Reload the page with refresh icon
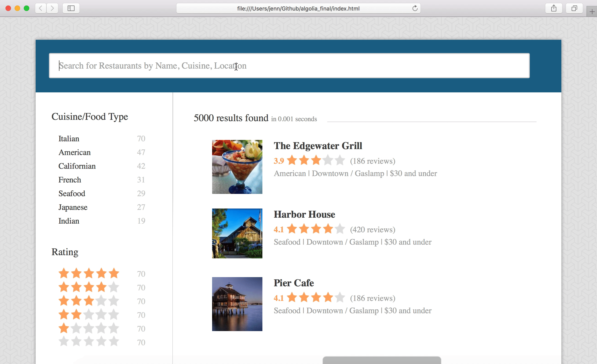 415,8
